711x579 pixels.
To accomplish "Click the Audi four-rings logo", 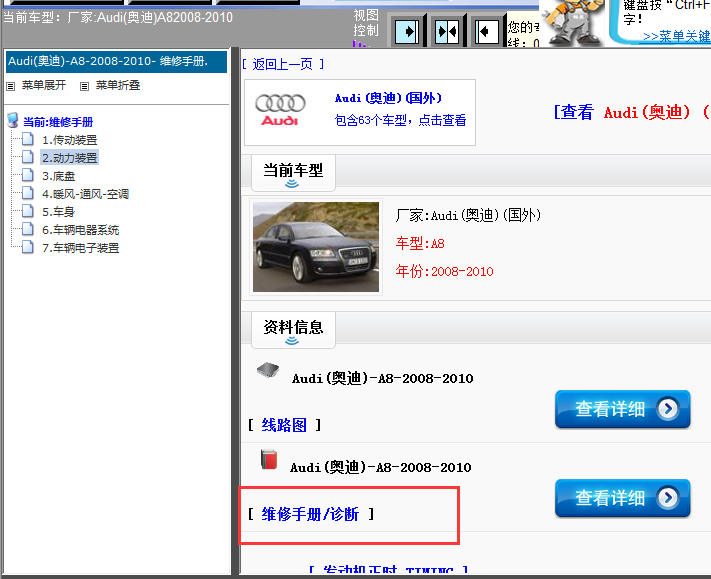I will 280,110.
